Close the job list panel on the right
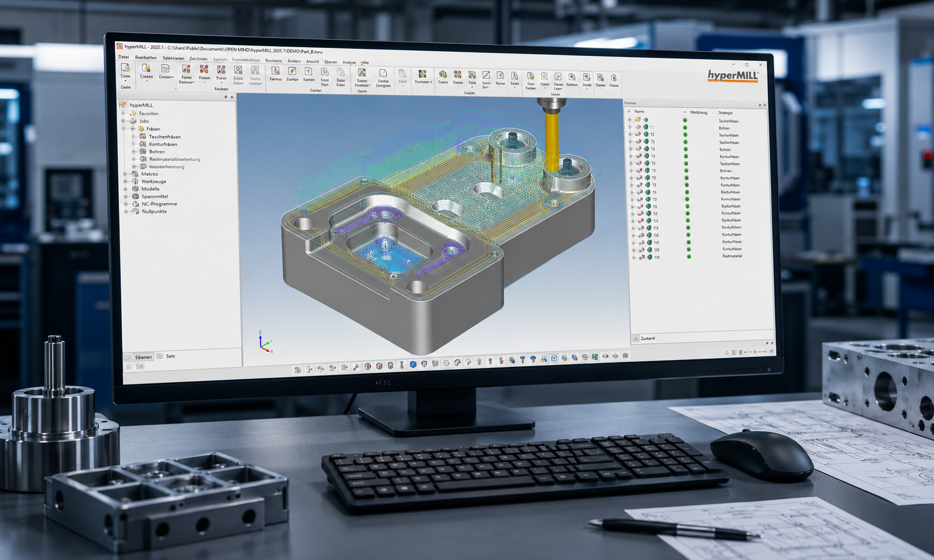 [x=765, y=105]
